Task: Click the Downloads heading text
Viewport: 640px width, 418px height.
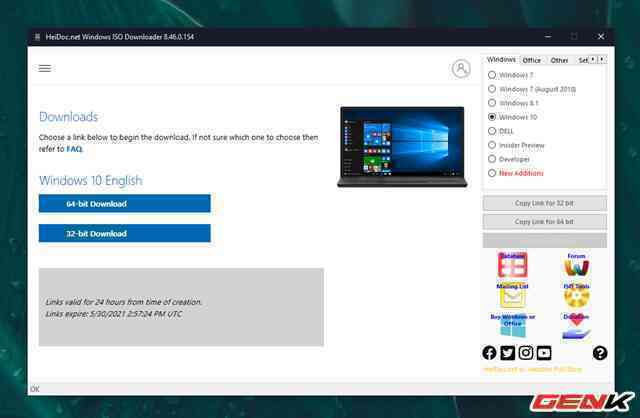Action: [69, 117]
